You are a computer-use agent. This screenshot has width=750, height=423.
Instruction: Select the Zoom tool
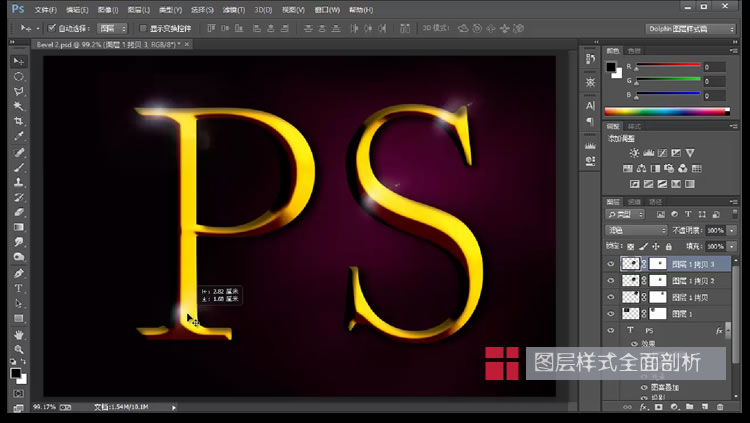tap(19, 349)
